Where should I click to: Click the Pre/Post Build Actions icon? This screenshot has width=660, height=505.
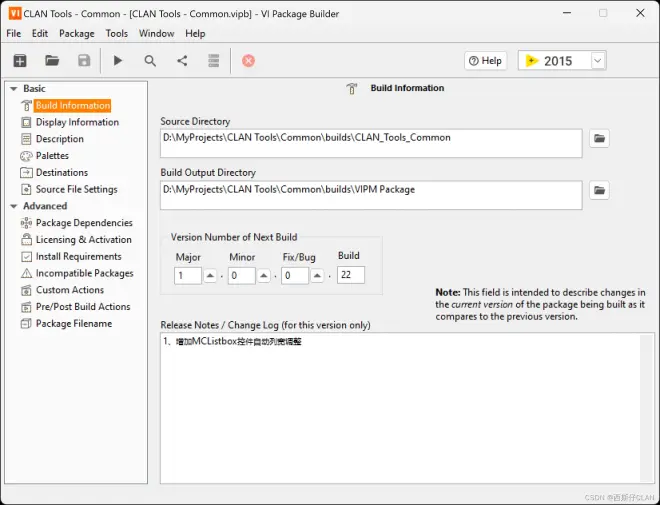click(x=26, y=307)
